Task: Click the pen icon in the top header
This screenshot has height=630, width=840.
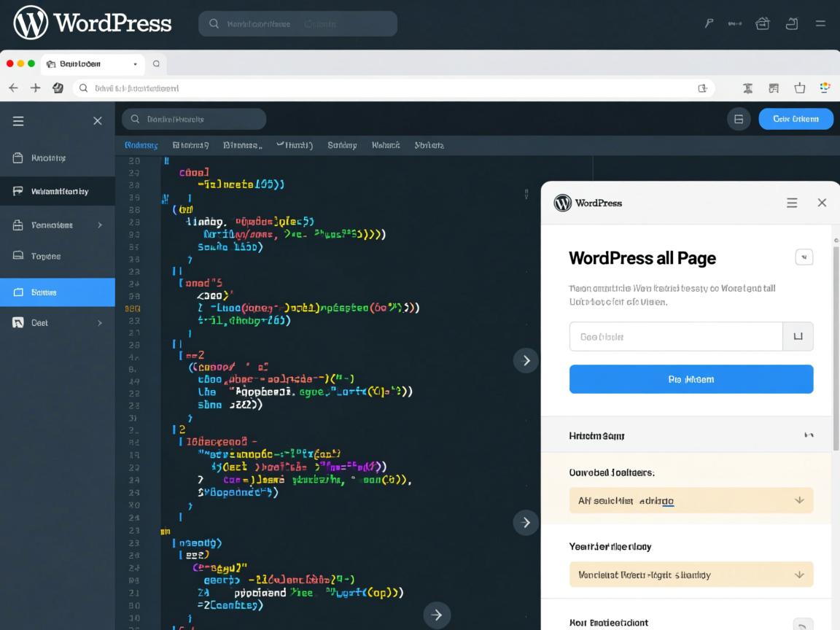Action: (x=709, y=23)
